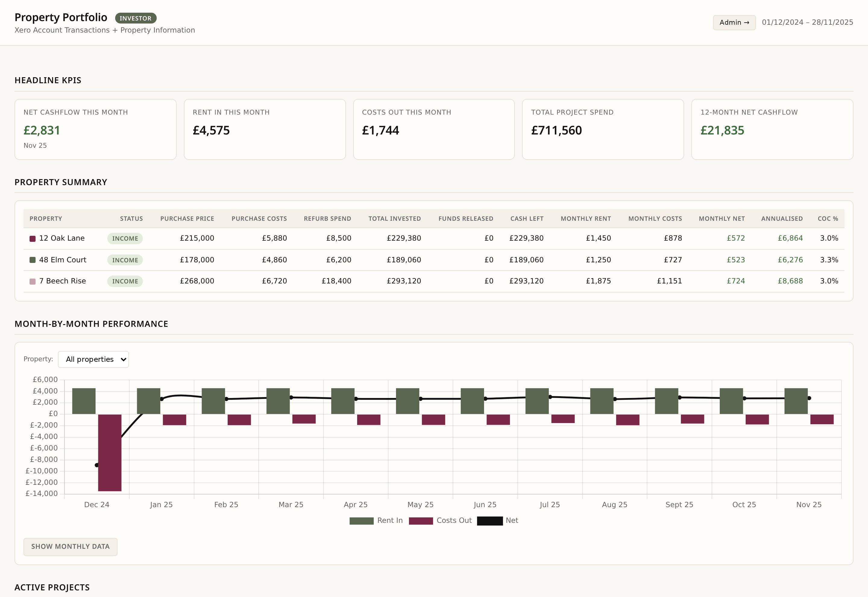Click the 12-Month Net Cashflow value £21,835
Viewport: 868px width, 597px height.
coord(722,130)
